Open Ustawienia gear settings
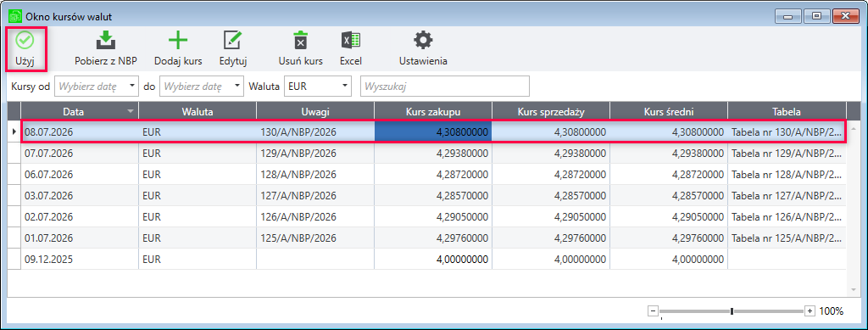Viewport: 868px width, 330px height. (424, 48)
